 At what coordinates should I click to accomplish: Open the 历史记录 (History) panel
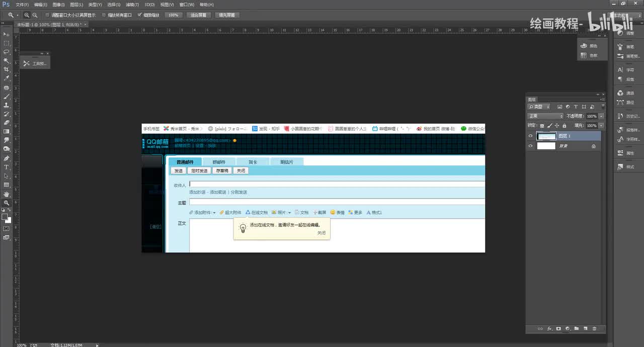(x=628, y=116)
